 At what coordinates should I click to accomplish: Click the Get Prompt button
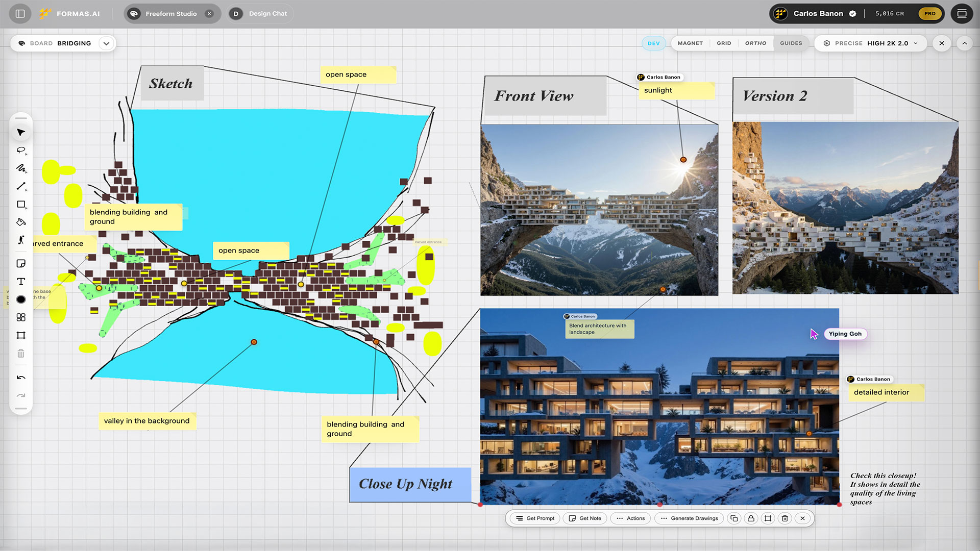pos(535,518)
